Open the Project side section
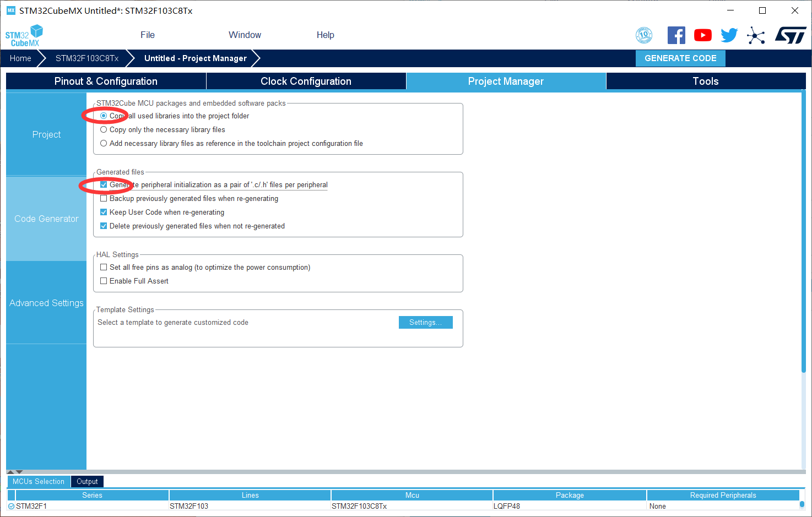Screen dimensions: 812x517 pyautogui.click(x=46, y=134)
